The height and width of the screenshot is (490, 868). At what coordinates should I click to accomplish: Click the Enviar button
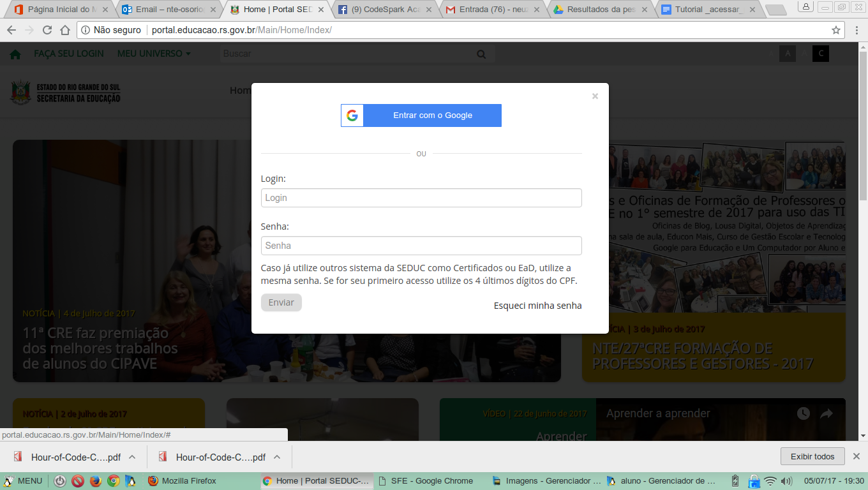pyautogui.click(x=281, y=302)
